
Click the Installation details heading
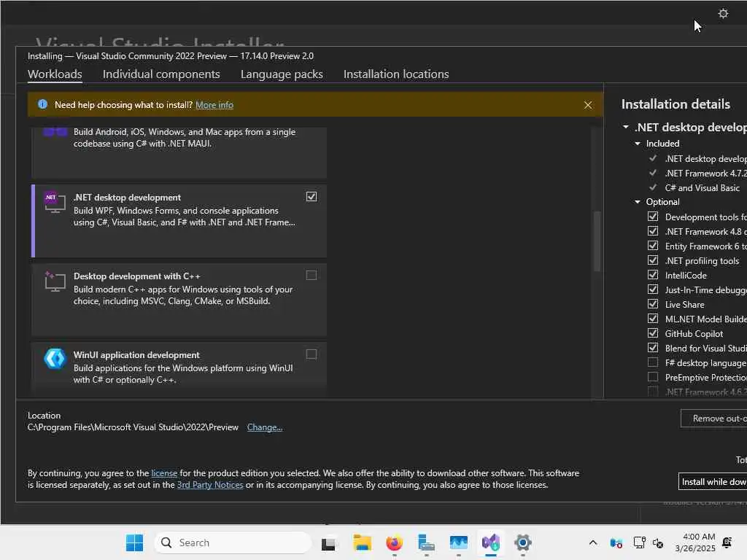coord(676,104)
